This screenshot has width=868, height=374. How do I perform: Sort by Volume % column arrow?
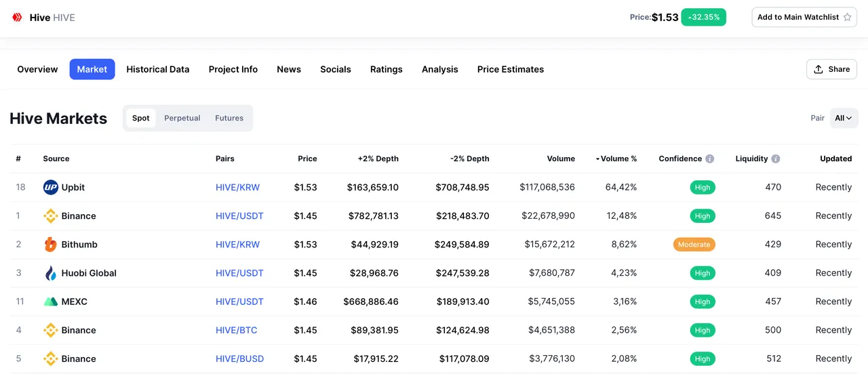597,159
